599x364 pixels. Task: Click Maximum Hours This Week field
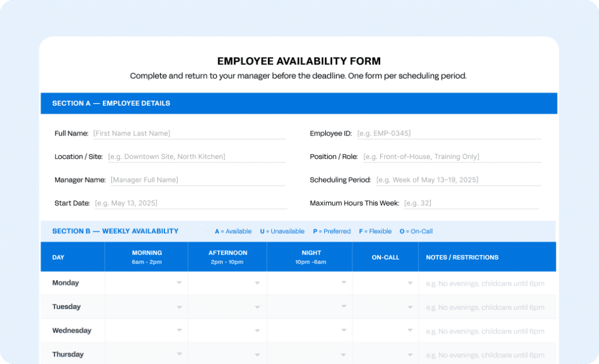[471, 203]
